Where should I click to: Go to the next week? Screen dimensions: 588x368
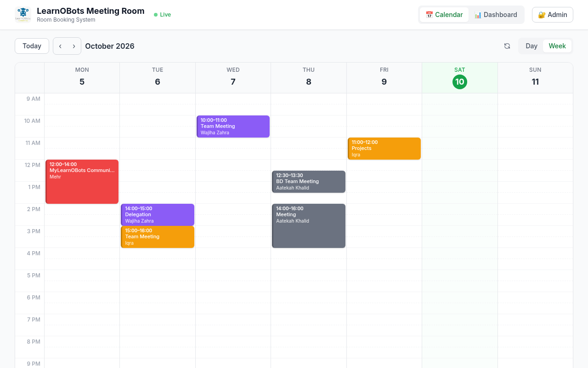point(74,46)
